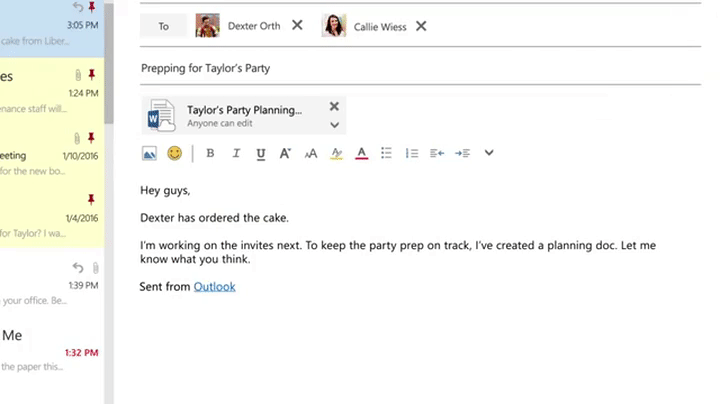Screen dimensions: 720x404
Task: Click the change font size icon
Action: click(311, 153)
